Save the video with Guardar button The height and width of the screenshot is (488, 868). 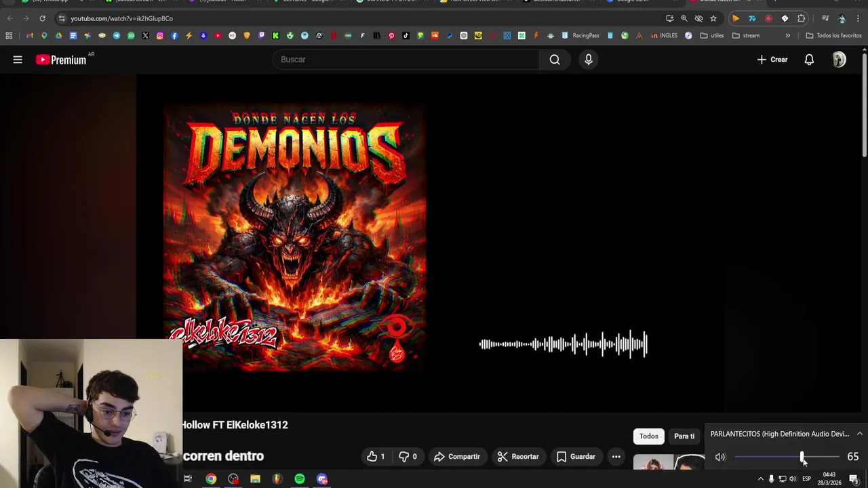tap(576, 457)
